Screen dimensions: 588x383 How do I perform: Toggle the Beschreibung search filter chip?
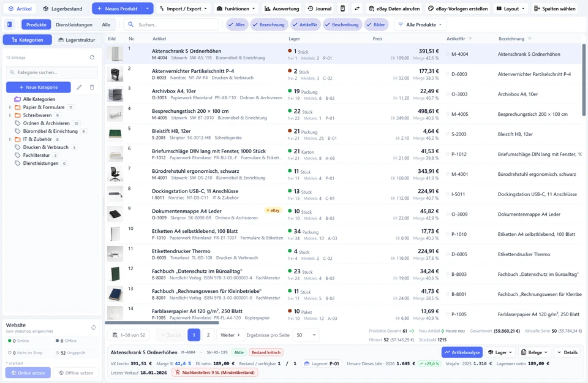pos(342,25)
